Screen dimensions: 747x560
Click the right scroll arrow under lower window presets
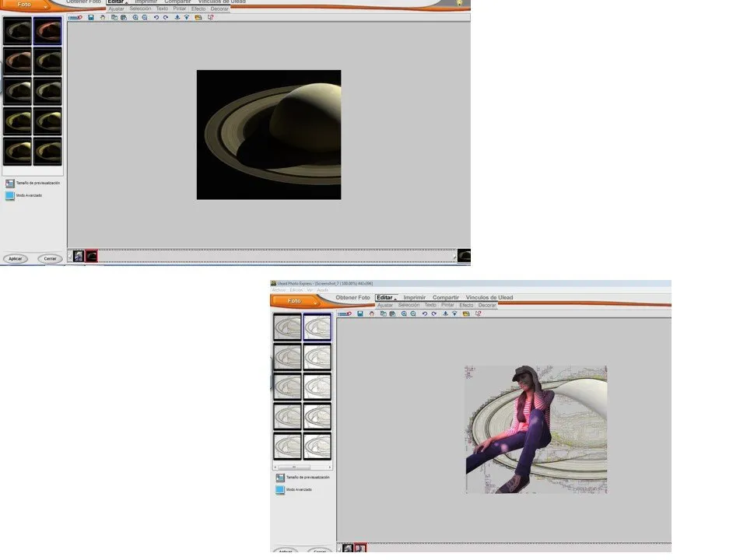[330, 467]
